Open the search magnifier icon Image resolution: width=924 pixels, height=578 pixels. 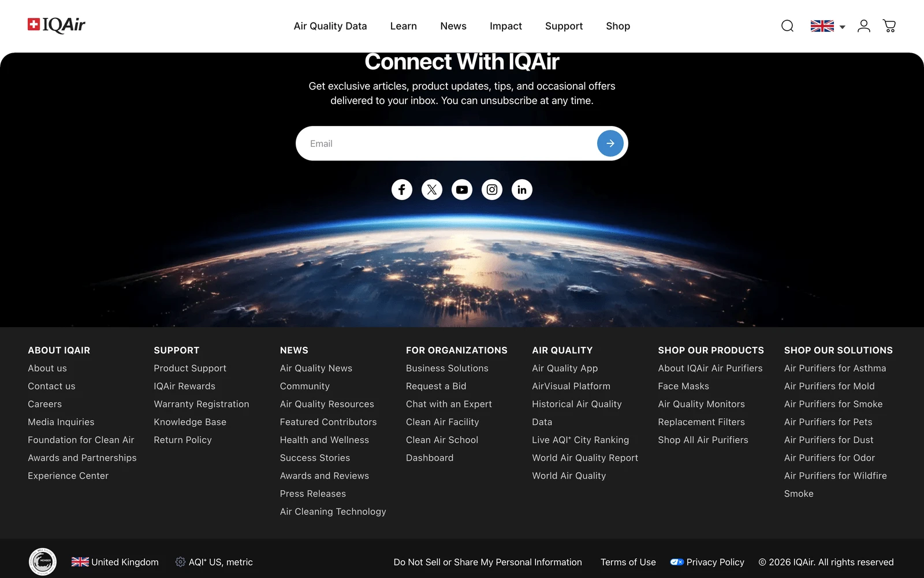click(x=787, y=26)
